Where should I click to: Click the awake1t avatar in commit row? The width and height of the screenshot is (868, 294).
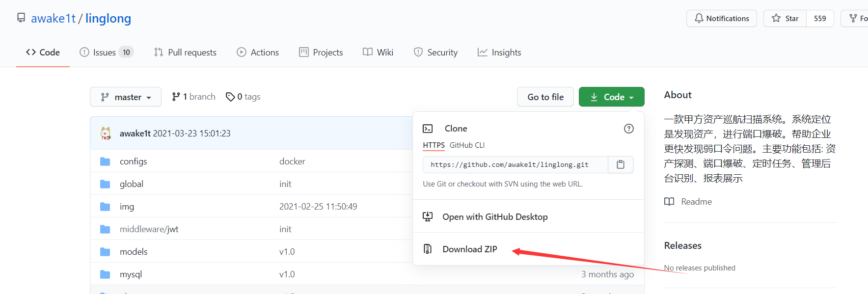point(106,133)
